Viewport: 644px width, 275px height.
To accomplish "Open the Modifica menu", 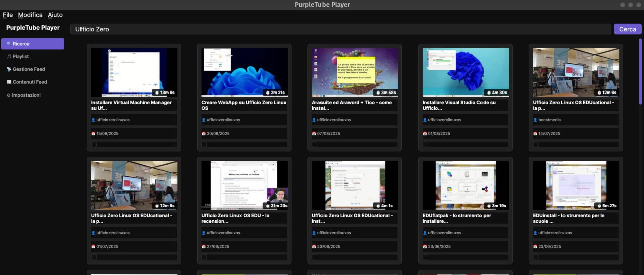I will [30, 15].
